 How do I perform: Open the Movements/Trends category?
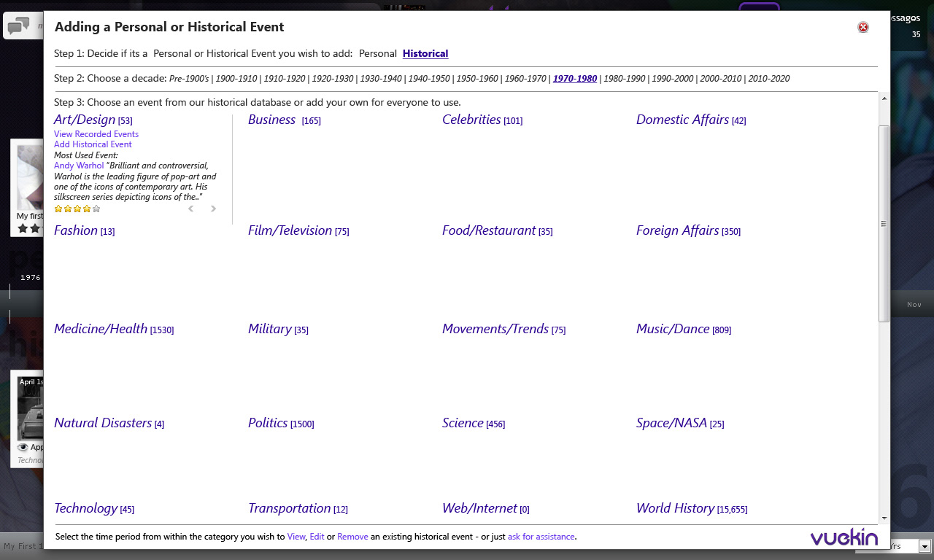pos(495,329)
